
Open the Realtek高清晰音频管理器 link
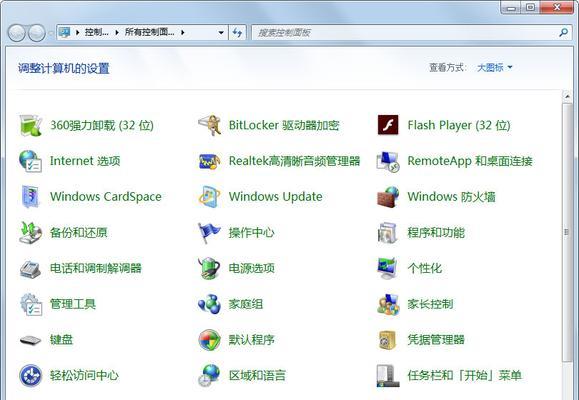coord(294,161)
